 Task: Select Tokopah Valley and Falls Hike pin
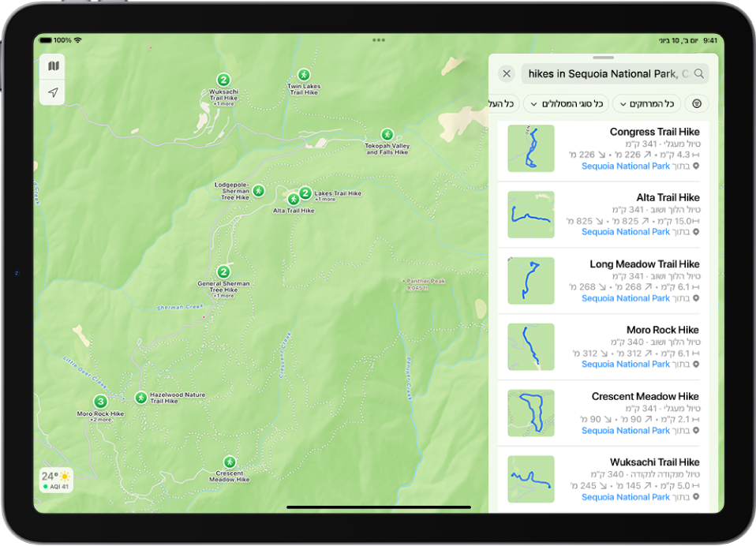coord(387,134)
